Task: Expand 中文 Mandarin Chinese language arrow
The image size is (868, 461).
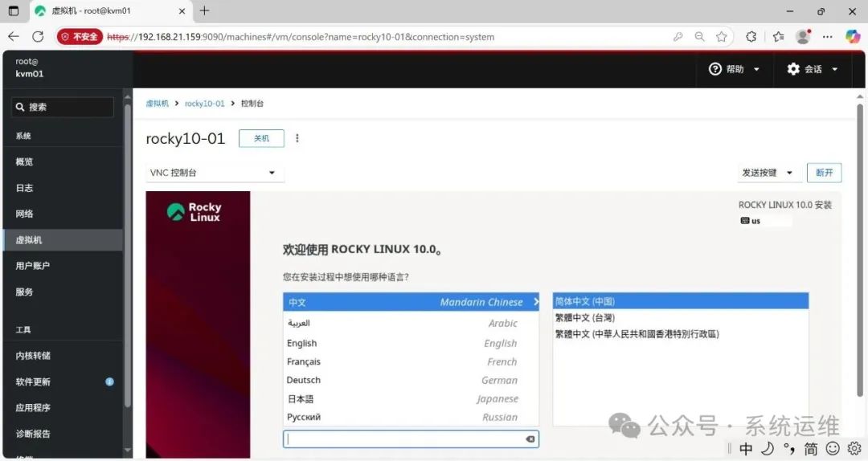Action: 535,302
